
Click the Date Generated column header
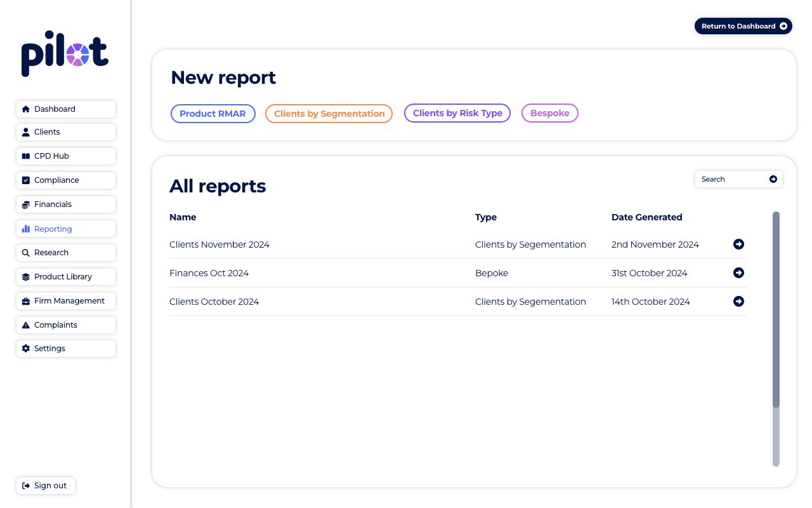coord(647,217)
